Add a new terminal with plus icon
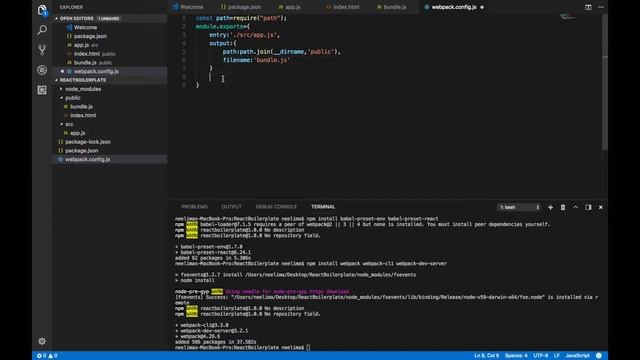The image size is (640, 360). pyautogui.click(x=550, y=207)
